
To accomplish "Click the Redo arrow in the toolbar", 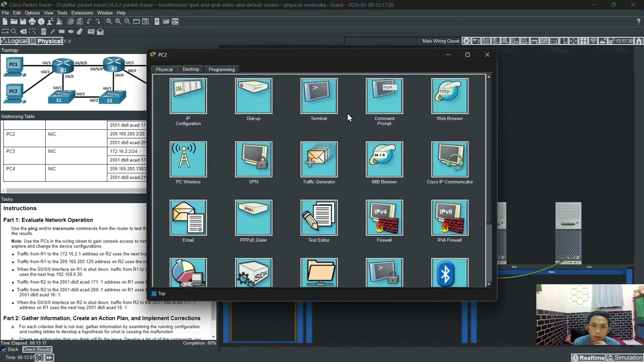I will pyautogui.click(x=98, y=22).
